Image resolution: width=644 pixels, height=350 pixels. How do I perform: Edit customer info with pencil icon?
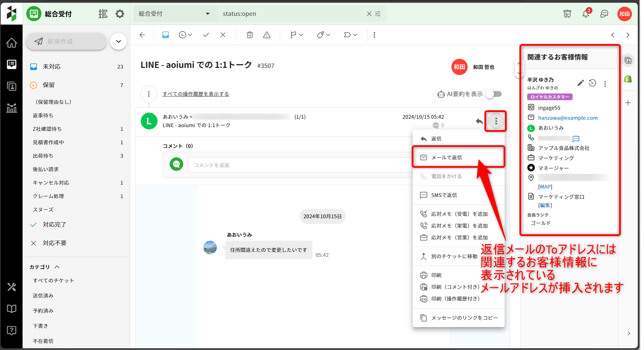[x=580, y=83]
